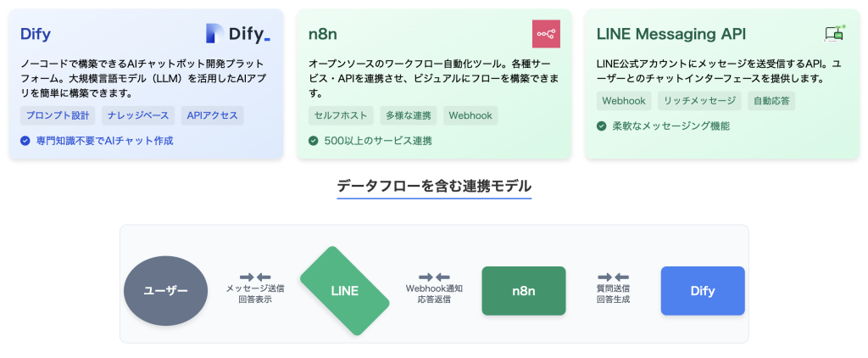The height and width of the screenshot is (358, 868).
Task: Click the blue Dify flow node
Action: [x=702, y=291]
